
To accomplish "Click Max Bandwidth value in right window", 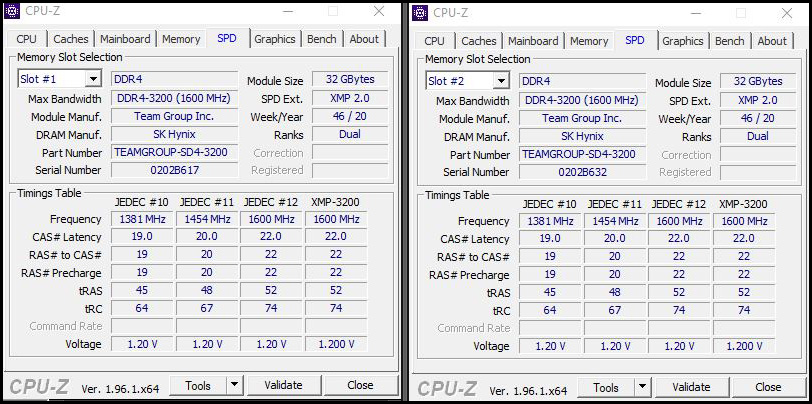I will coord(583,100).
